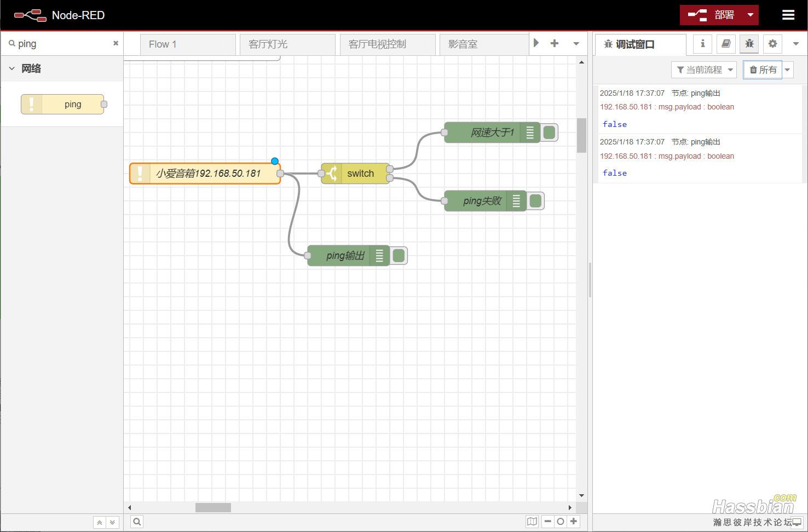Click the first false debug message value
This screenshot has width=808, height=532.
(x=615, y=124)
